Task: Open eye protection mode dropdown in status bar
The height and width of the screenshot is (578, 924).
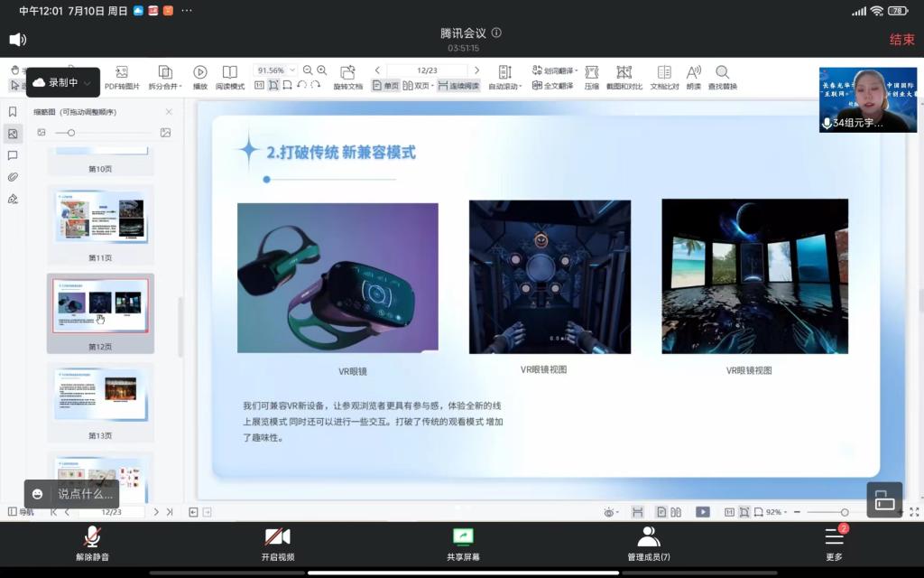Action: 611,512
